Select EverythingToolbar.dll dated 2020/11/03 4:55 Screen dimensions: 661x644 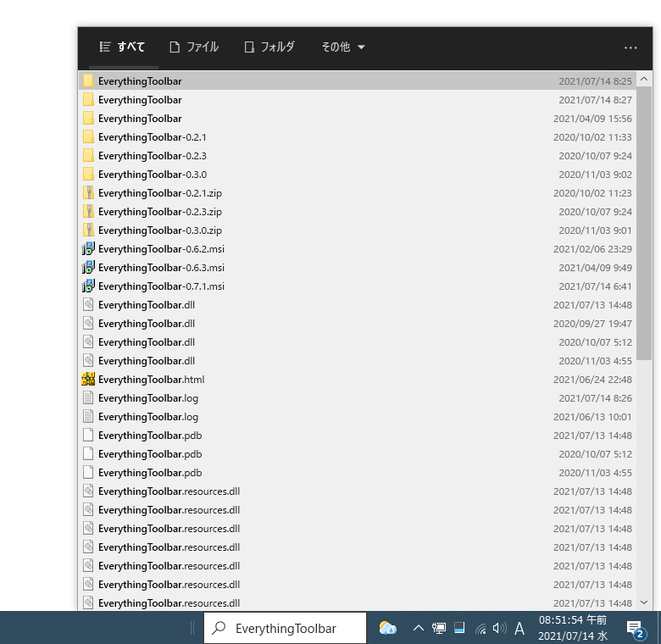(358, 360)
